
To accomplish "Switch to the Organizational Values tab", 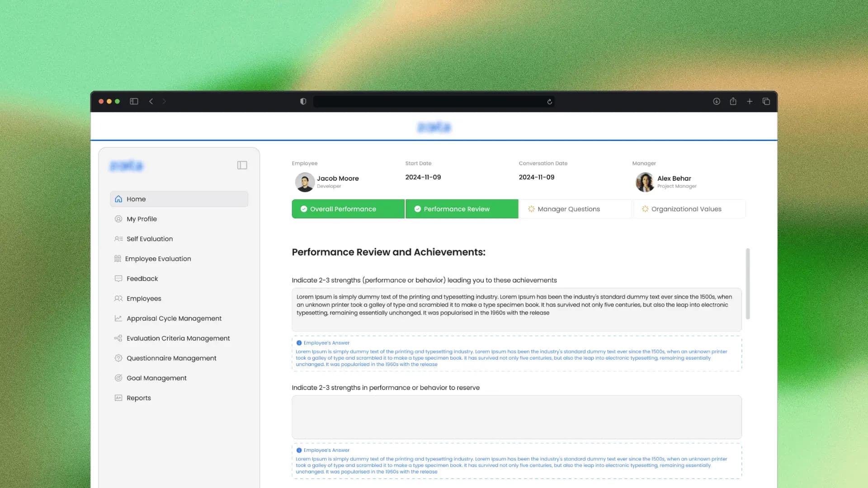I will [x=686, y=209].
